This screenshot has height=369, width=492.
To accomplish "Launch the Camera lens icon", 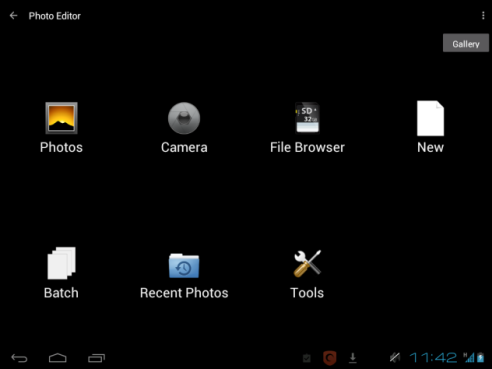I will [x=184, y=118].
